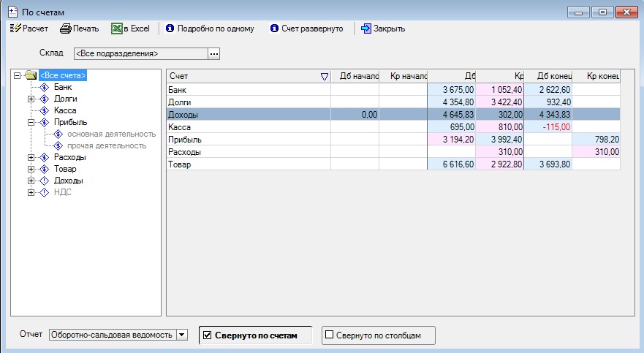Expand the НДС tree node

coord(31,192)
